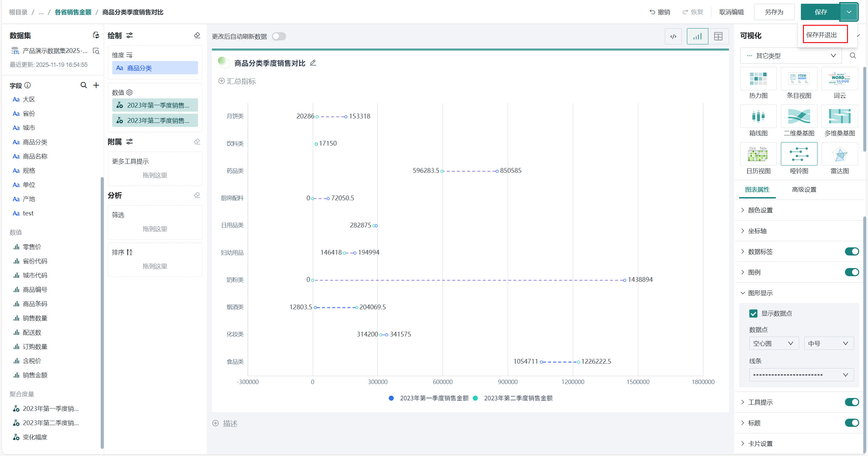Image resolution: width=868 pixels, height=456 pixels.
Task: Enable auto refresh data toggle
Action: 279,36
